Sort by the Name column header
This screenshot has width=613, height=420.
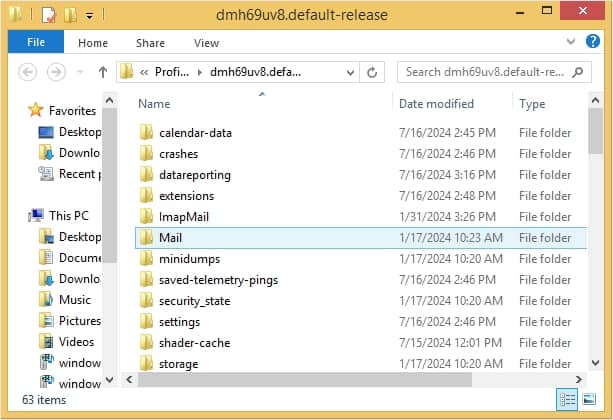pyautogui.click(x=154, y=104)
